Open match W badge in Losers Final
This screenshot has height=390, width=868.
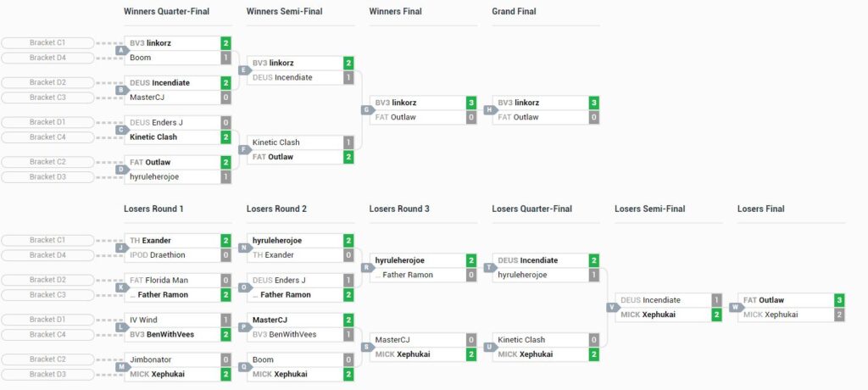coord(735,308)
